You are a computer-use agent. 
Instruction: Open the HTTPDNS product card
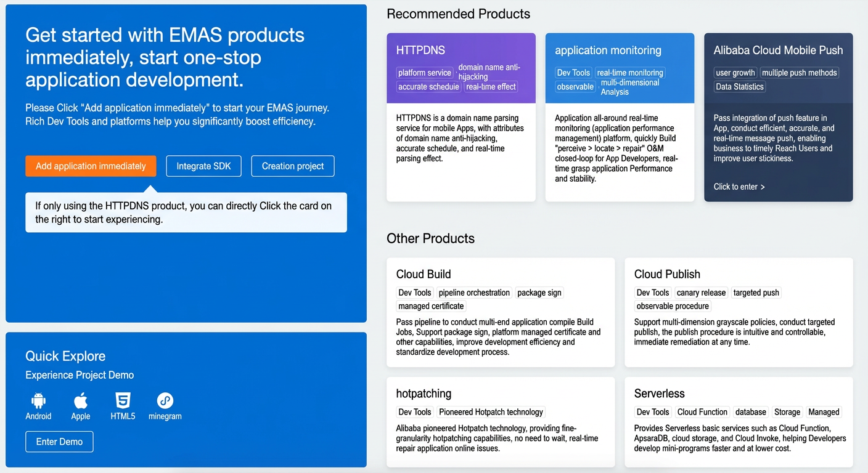(461, 117)
